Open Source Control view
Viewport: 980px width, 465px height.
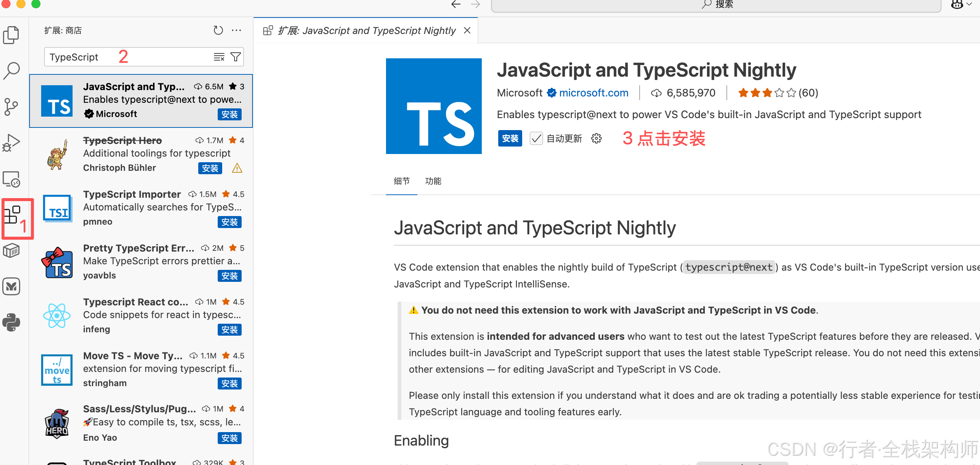12,107
